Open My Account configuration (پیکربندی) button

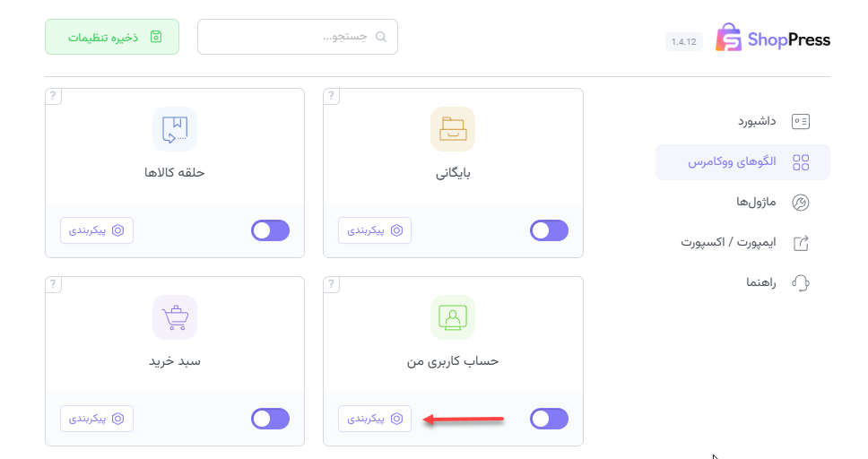(375, 419)
